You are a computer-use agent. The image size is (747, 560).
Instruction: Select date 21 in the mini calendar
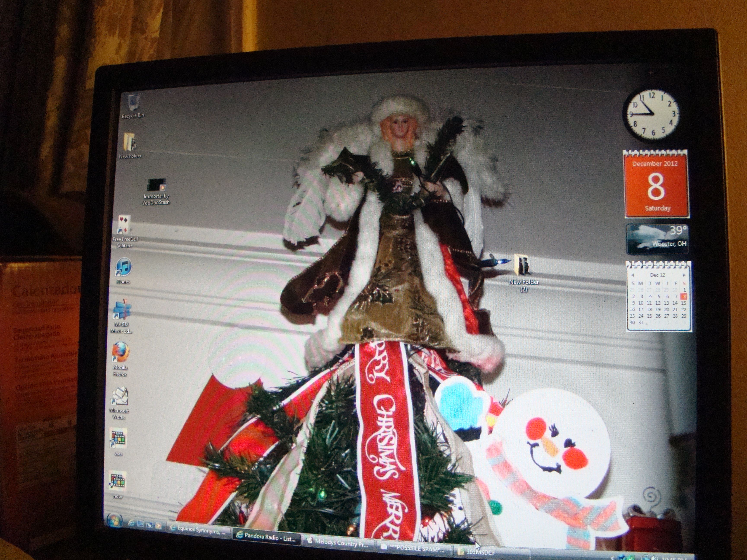point(675,309)
